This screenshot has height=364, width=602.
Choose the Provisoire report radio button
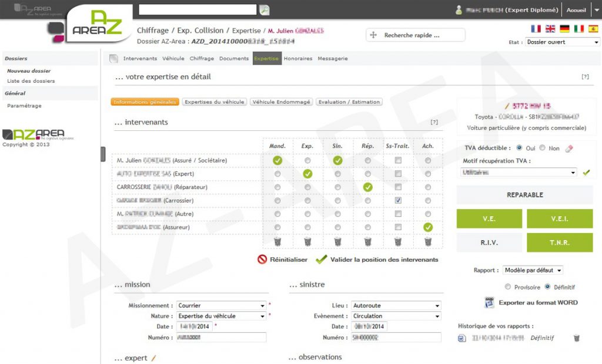[508, 287]
